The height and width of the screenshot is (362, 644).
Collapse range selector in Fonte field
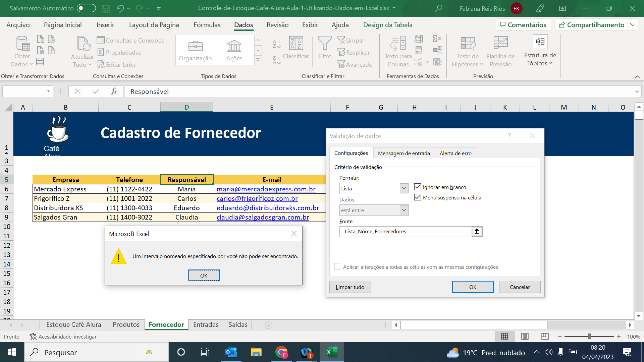(477, 231)
